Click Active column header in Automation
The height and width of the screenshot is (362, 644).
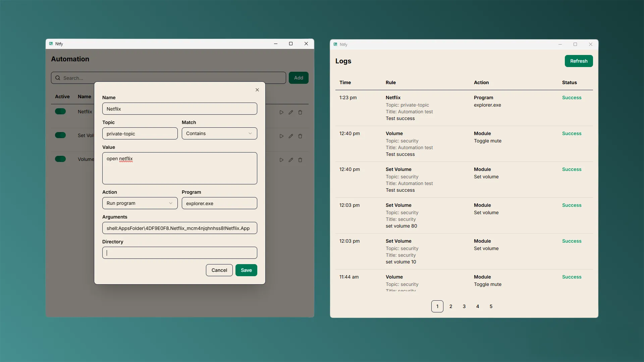62,97
